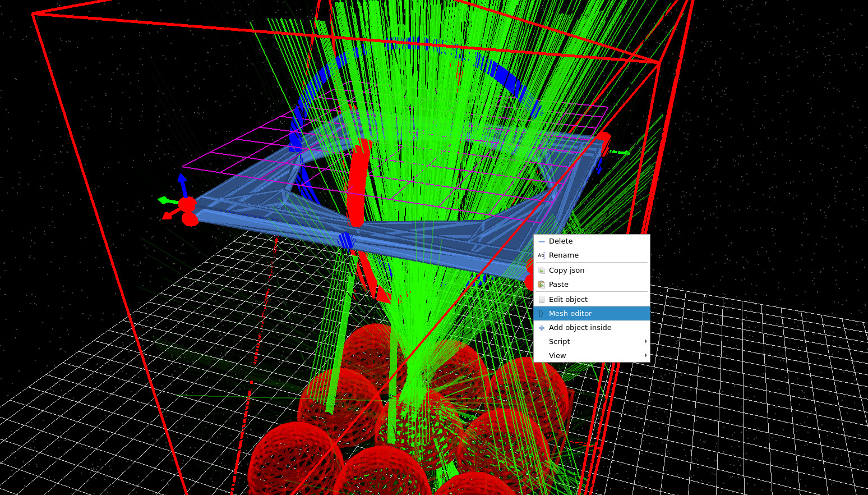Select the green axis arrow of the left gizmo
Image resolution: width=868 pixels, height=495 pixels.
164,200
